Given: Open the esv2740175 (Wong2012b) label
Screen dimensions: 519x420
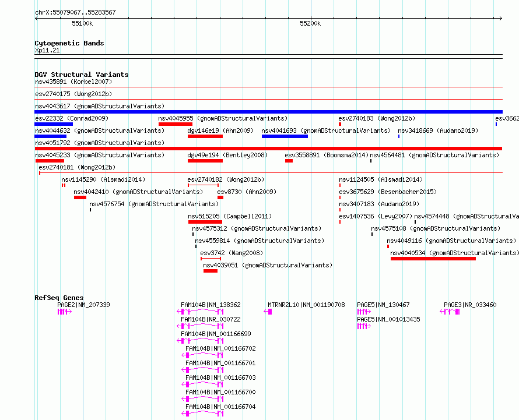Looking at the screenshot, I should click(x=73, y=94).
